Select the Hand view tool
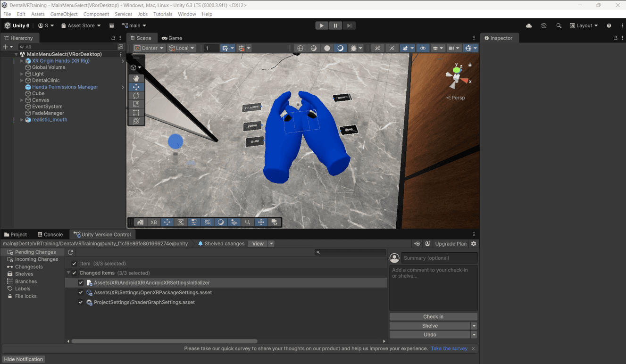Screen dimensions: 626x364 [x=136, y=78]
